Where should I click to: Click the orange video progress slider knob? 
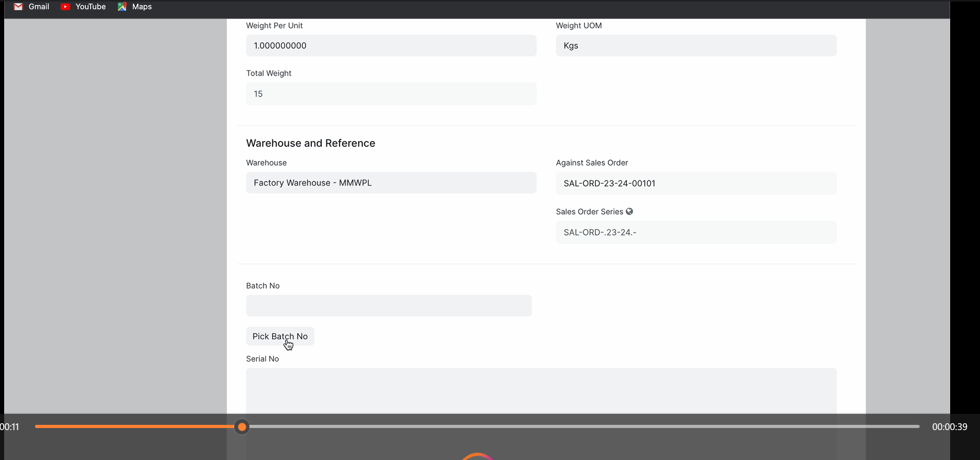tap(242, 427)
